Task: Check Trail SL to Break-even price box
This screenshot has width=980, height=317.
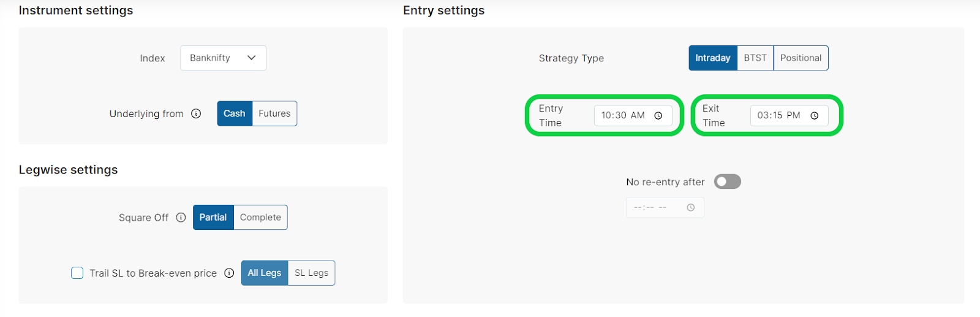Action: (77, 273)
